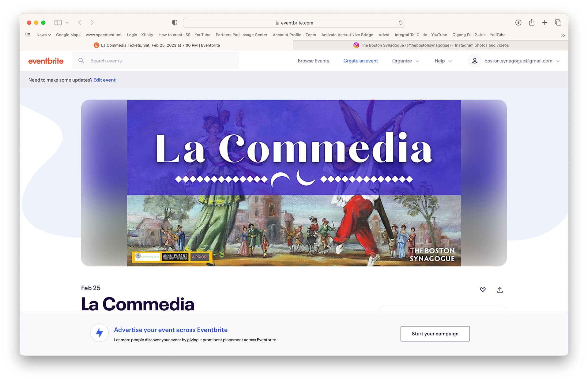The width and height of the screenshot is (588, 382).
Task: Open the Google Maps bookmark
Action: [68, 35]
